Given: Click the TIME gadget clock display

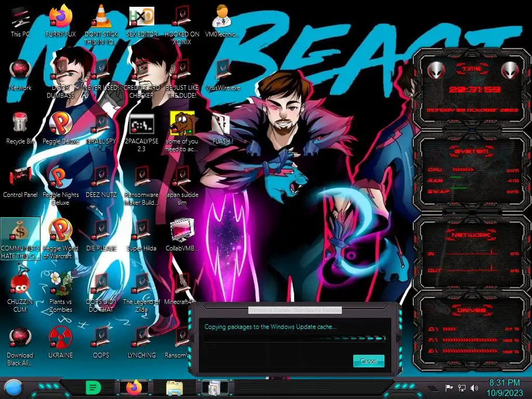Looking at the screenshot, I should [475, 89].
